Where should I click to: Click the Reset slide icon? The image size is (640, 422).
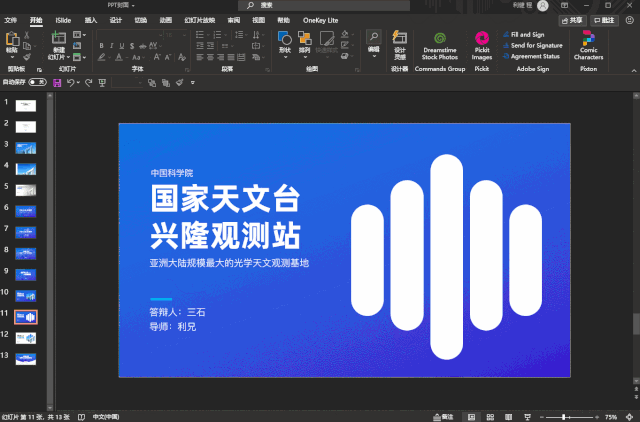77,46
